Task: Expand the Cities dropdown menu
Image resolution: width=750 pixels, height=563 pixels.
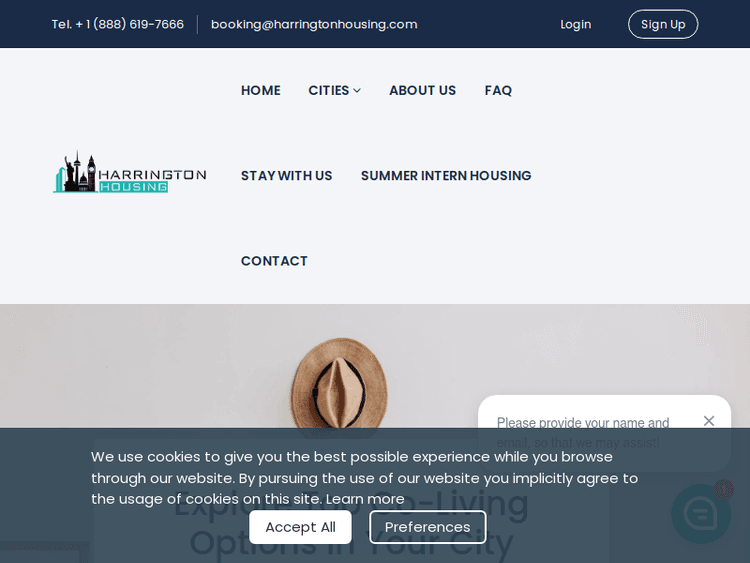Action: click(334, 90)
